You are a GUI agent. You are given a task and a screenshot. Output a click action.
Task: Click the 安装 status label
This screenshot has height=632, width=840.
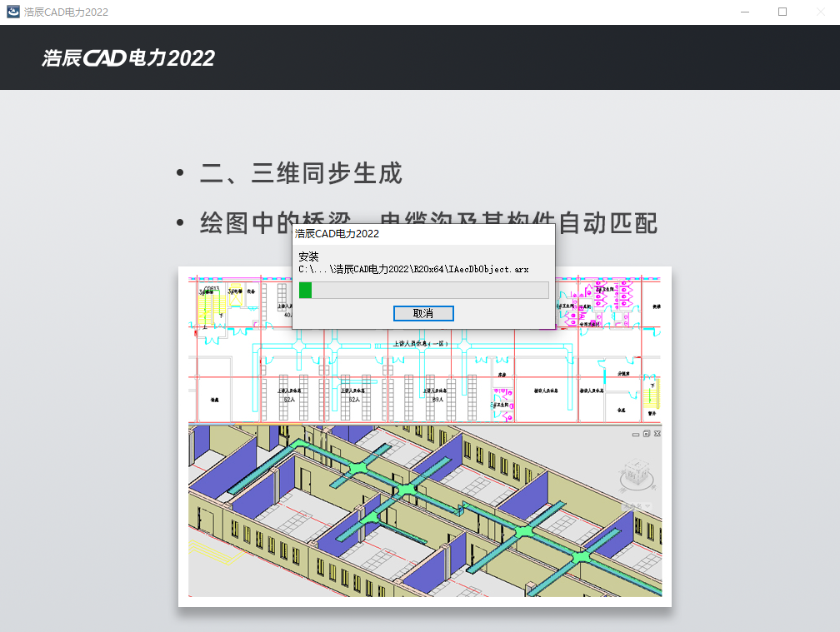(308, 256)
